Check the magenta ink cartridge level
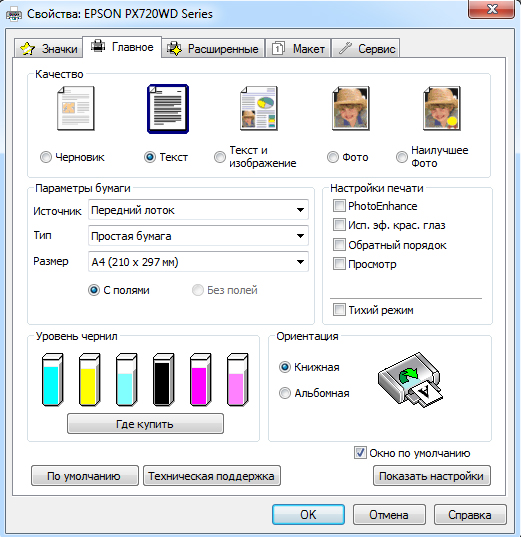 (200, 380)
